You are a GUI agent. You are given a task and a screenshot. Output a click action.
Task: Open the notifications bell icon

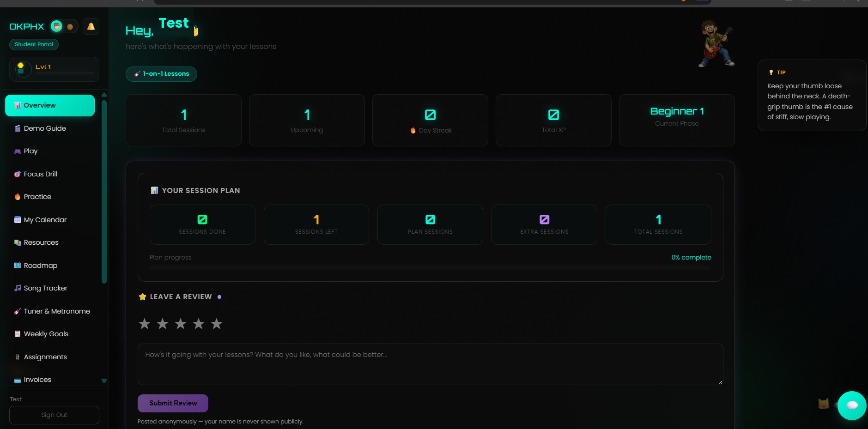point(91,26)
